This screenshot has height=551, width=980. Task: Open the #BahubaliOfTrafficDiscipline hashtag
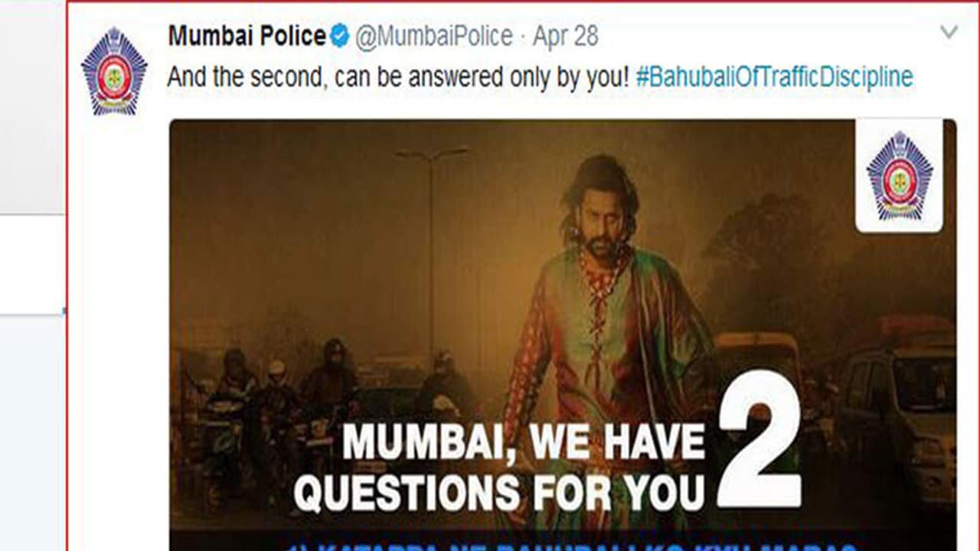tap(774, 77)
